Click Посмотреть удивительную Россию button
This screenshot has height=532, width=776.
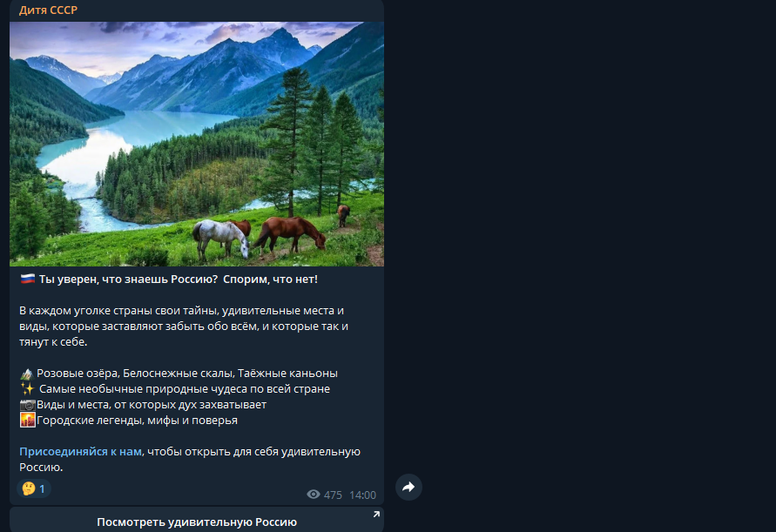[197, 522]
